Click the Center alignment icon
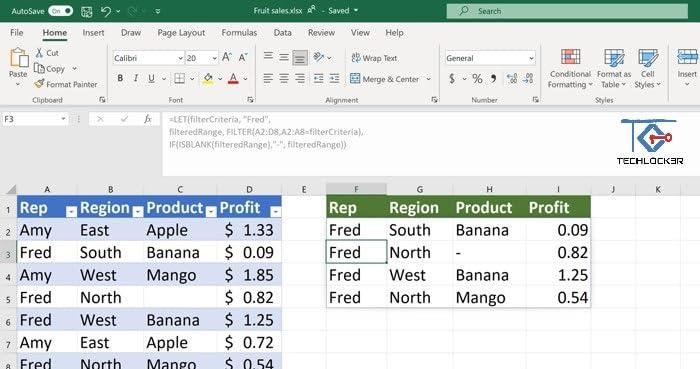700x369 pixels. pos(284,79)
